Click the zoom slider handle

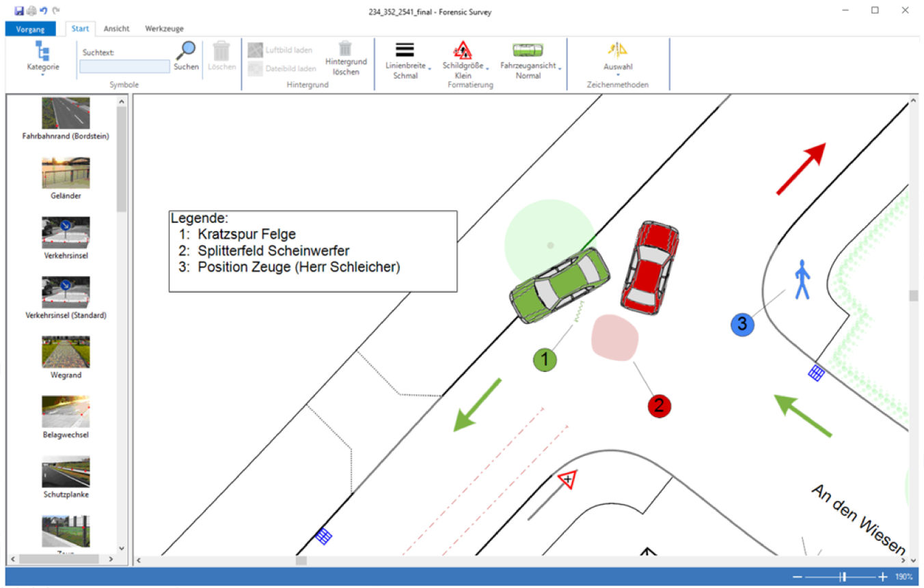843,577
